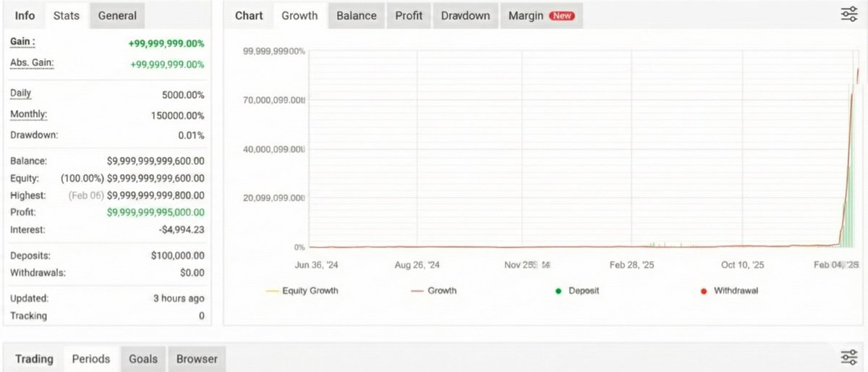Switch to the Periods tab
This screenshot has height=372, width=868.
[91, 359]
